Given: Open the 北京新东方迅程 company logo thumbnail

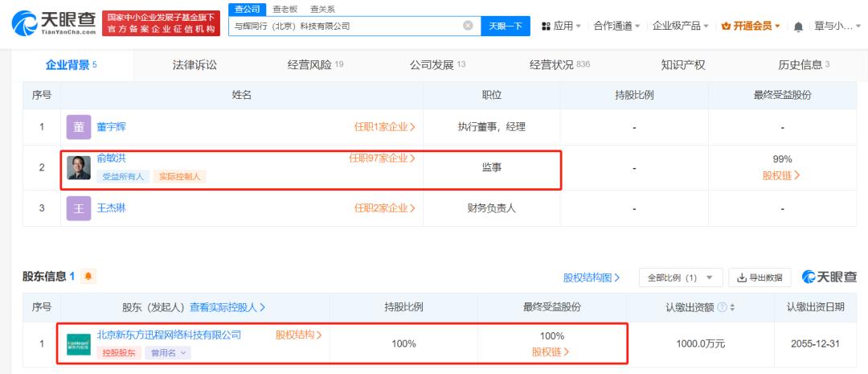Looking at the screenshot, I should tap(79, 344).
